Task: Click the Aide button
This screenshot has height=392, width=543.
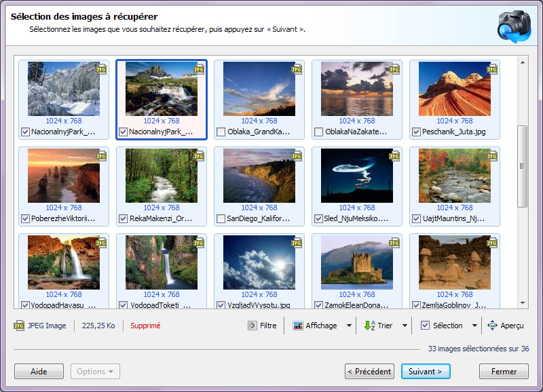Action: (x=39, y=372)
